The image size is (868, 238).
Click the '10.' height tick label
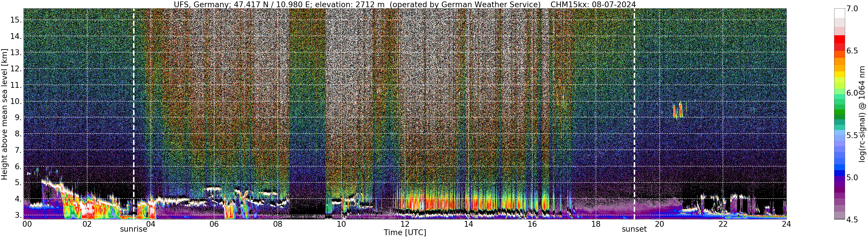(16, 101)
